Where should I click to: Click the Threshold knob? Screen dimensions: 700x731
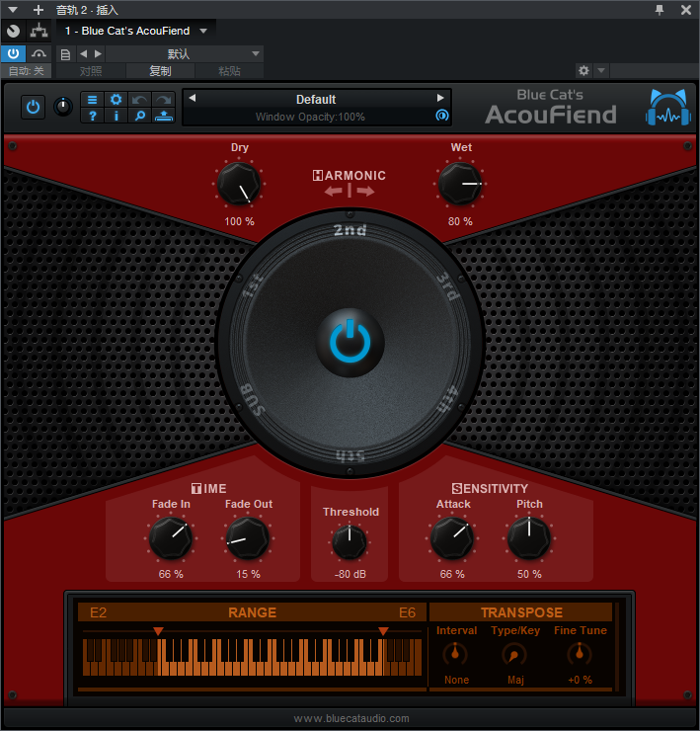click(350, 542)
